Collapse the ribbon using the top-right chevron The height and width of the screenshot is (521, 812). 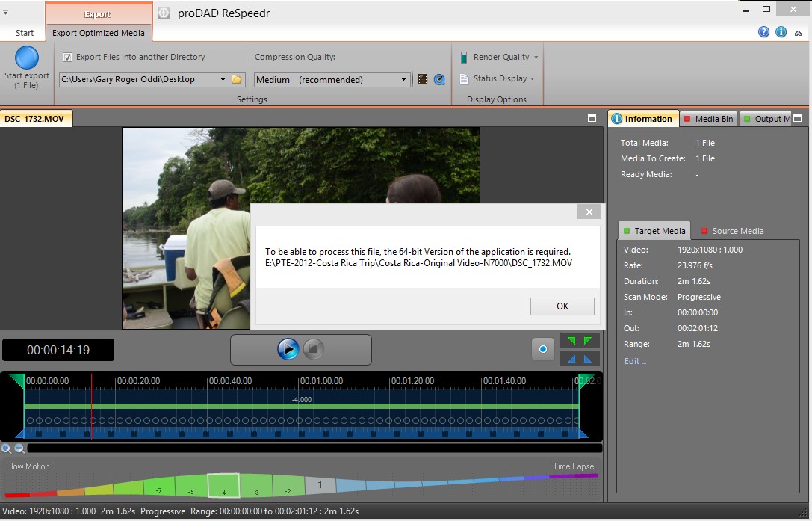pos(799,33)
